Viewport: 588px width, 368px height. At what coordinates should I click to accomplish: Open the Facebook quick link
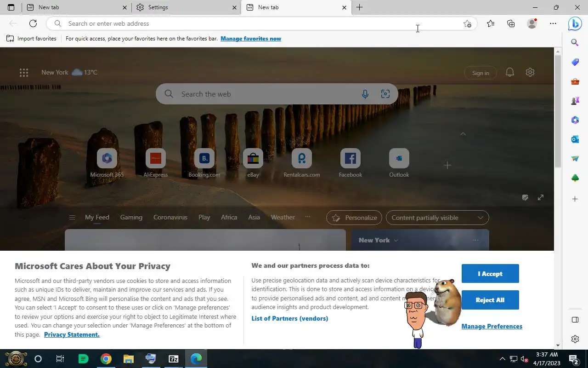[x=350, y=163]
